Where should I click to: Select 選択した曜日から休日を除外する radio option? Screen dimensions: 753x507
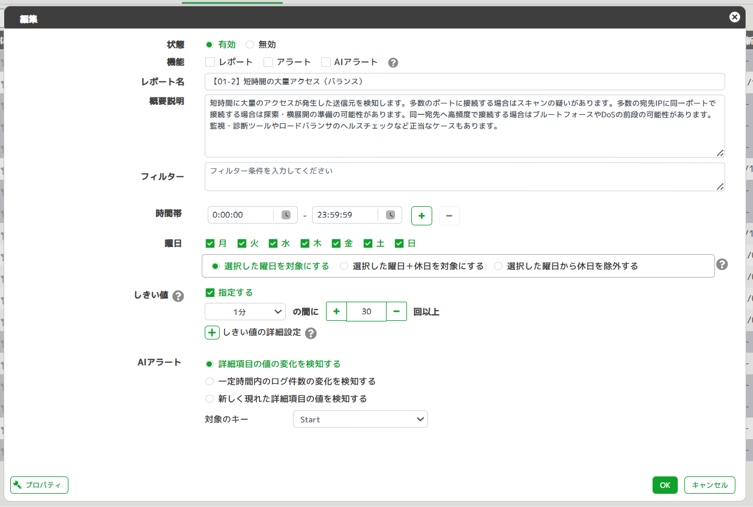point(498,266)
